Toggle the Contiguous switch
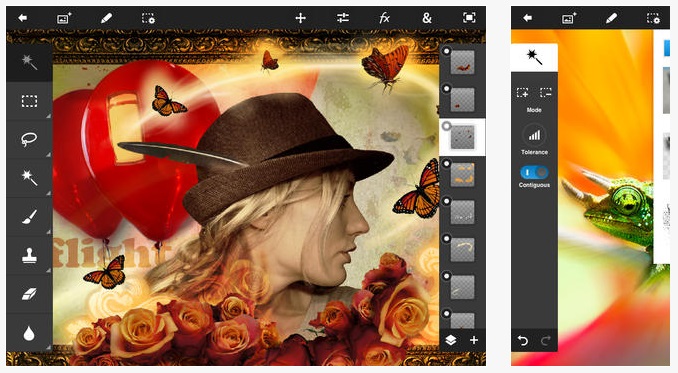This screenshot has height=373, width=678. (x=534, y=172)
